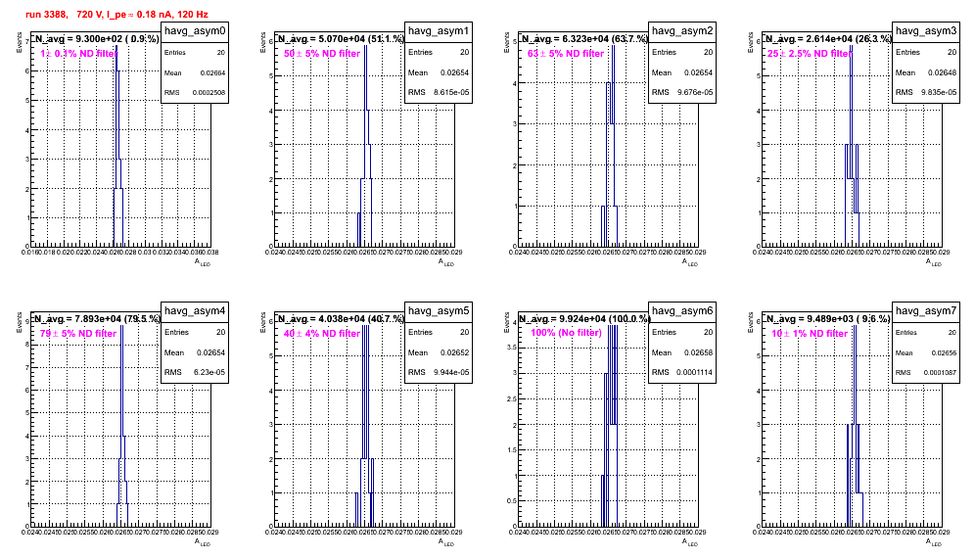975x560 pixels.
Task: Click the red run 3388 header text
Action: point(116,14)
